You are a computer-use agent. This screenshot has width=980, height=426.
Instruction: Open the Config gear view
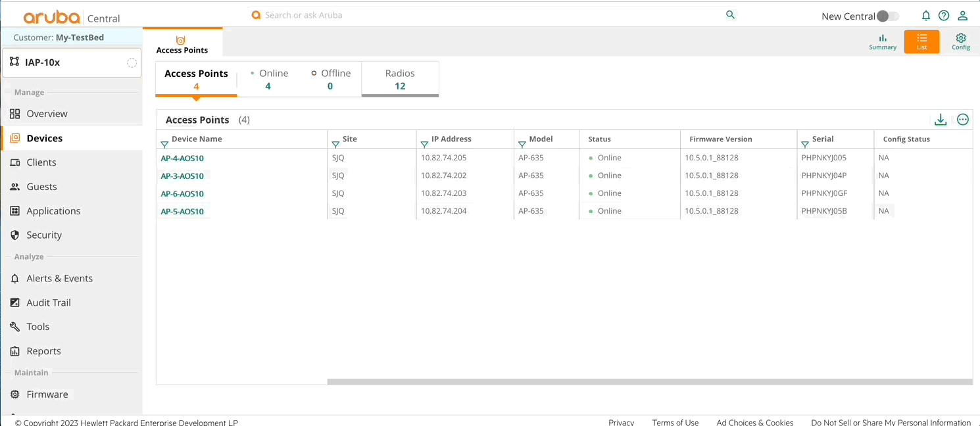961,42
